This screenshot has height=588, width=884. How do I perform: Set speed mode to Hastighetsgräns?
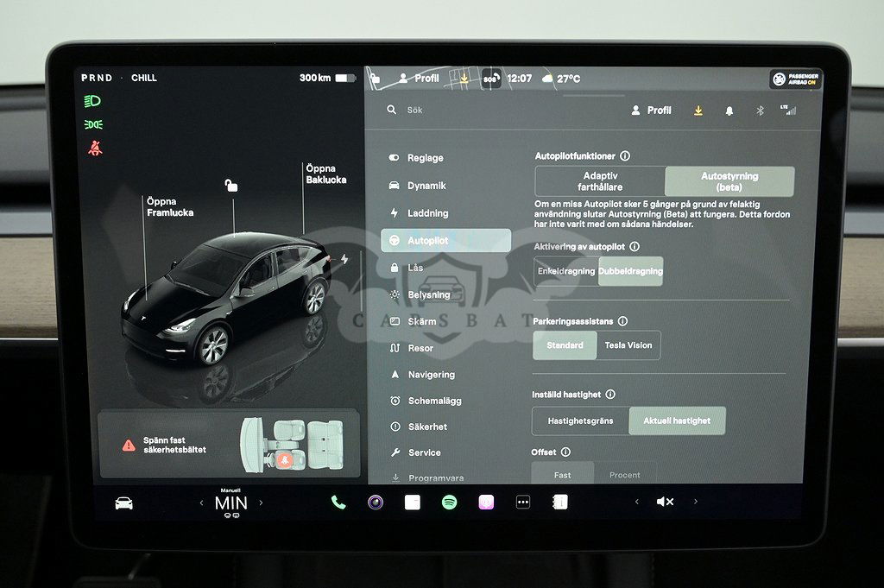(580, 420)
